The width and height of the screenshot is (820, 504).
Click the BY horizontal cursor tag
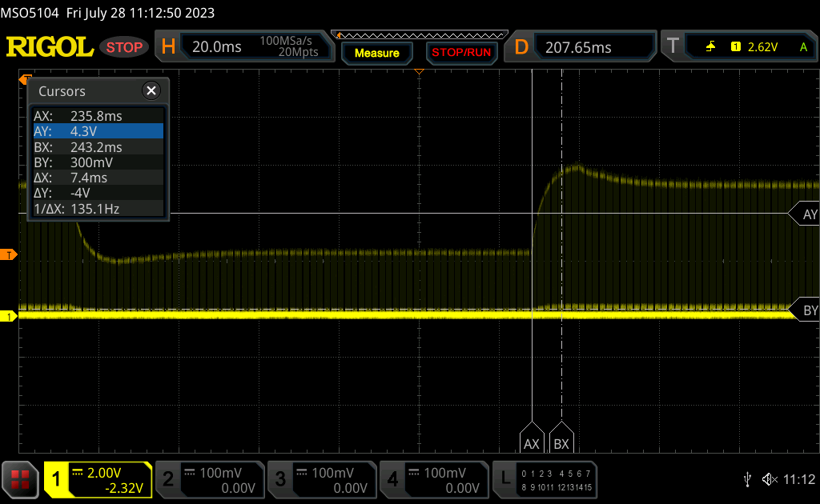pyautogui.click(x=806, y=310)
